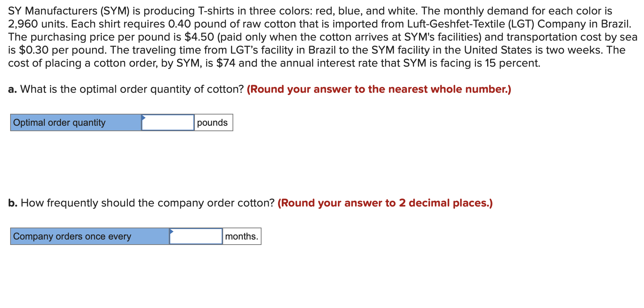Click the $4.50 purchasing price text
644x308 pixels.
coord(196,37)
